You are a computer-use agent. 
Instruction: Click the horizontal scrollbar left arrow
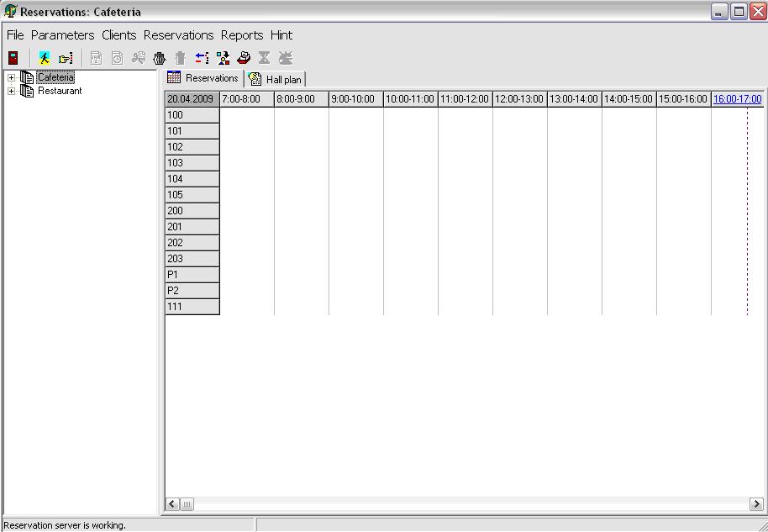[173, 503]
